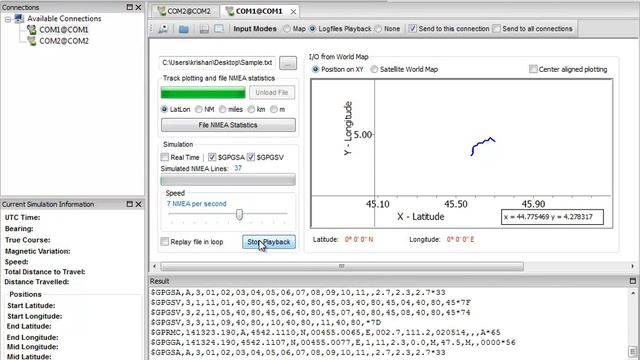Click the COM1@COM1 connection icon in tree
The width and height of the screenshot is (640, 360).
(x=31, y=30)
